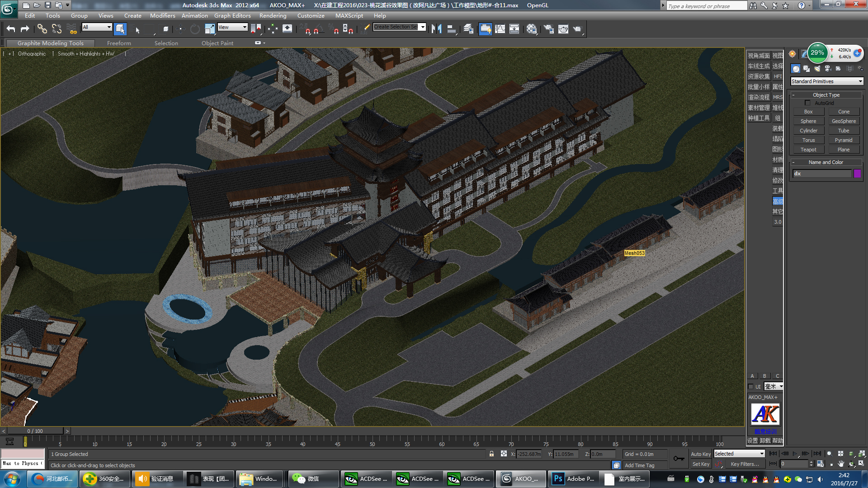Click the X coordinate field
The width and height of the screenshot is (868, 488).
click(529, 454)
